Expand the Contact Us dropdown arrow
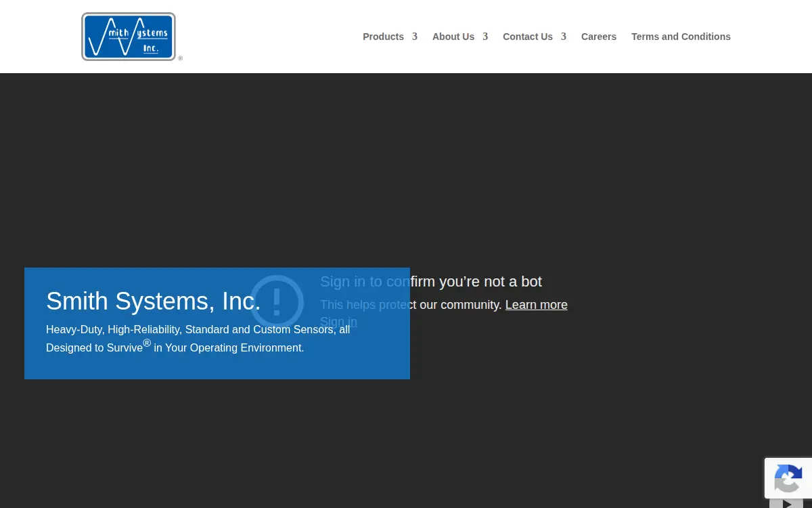This screenshot has height=508, width=812. coord(564,37)
